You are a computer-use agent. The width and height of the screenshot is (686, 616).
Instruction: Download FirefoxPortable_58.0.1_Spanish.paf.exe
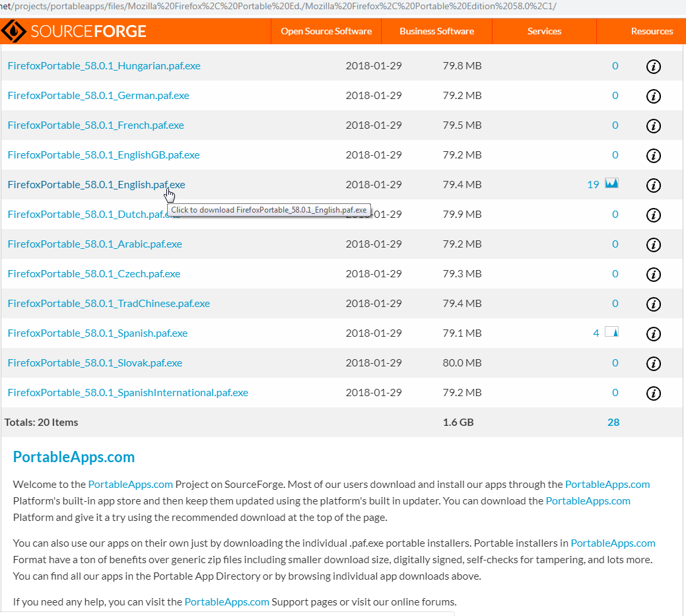click(98, 333)
